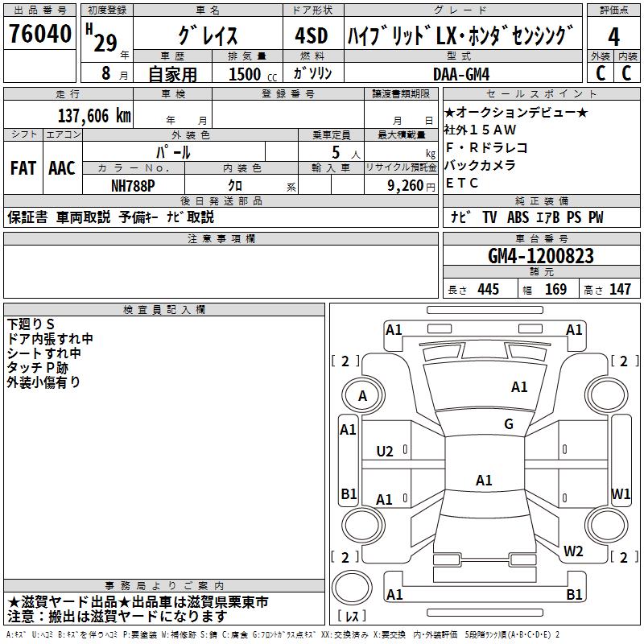Viewport: 644px width, 644px height.
Task: Click the exterior grade C under 外装
Action: pos(600,73)
